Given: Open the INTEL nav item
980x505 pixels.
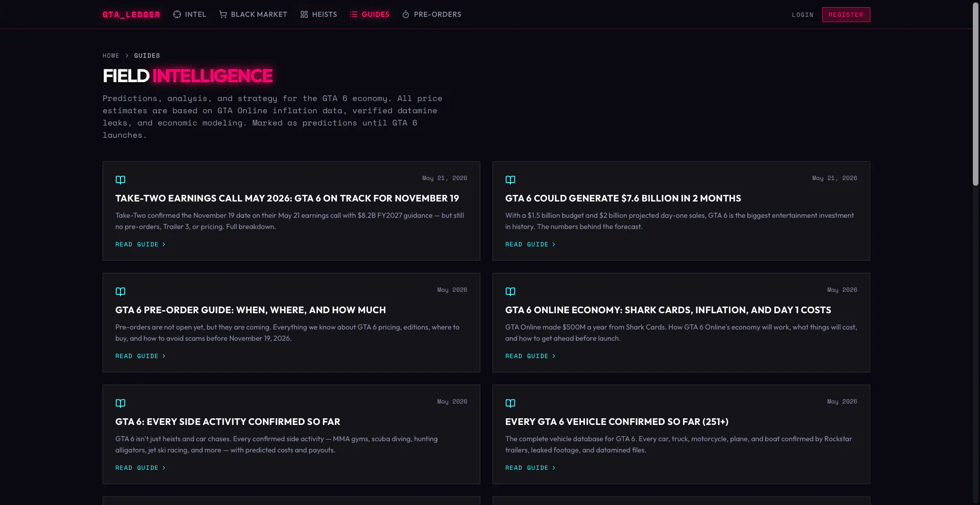Looking at the screenshot, I should coord(190,14).
